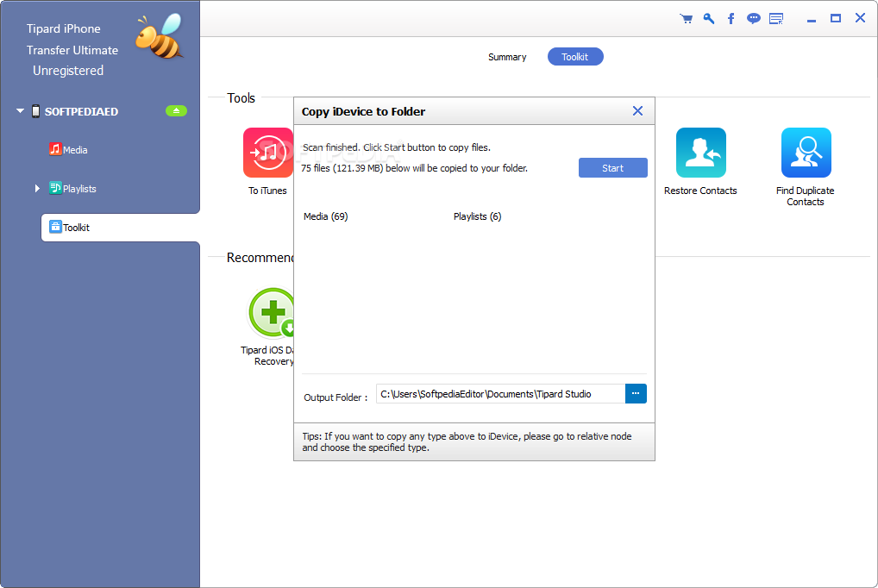Close the Tipard application window
The height and width of the screenshot is (588, 878).
[860, 18]
